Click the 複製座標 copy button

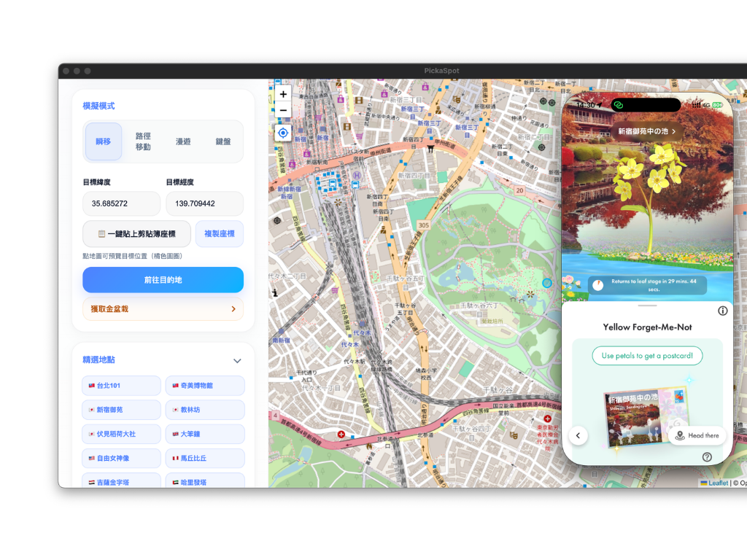pyautogui.click(x=220, y=234)
